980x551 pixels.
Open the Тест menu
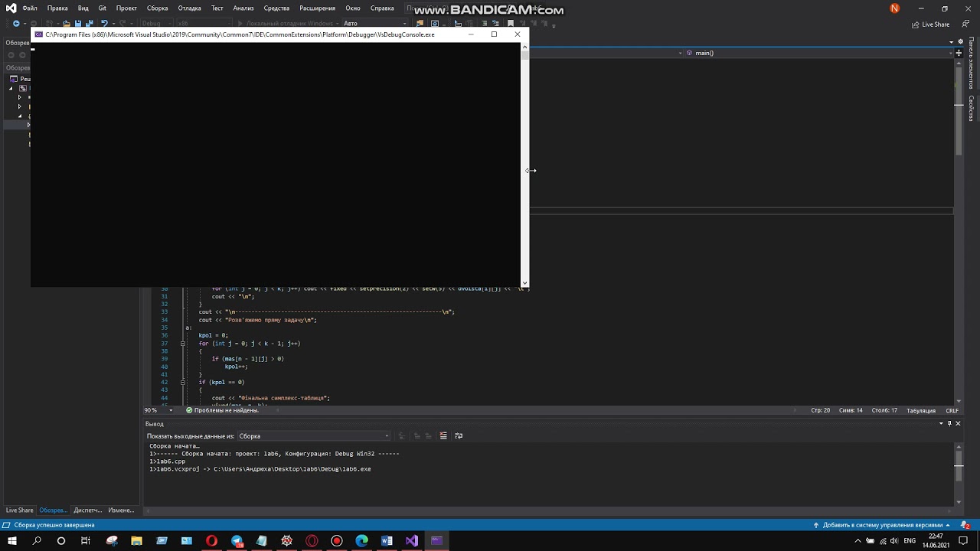click(x=217, y=8)
